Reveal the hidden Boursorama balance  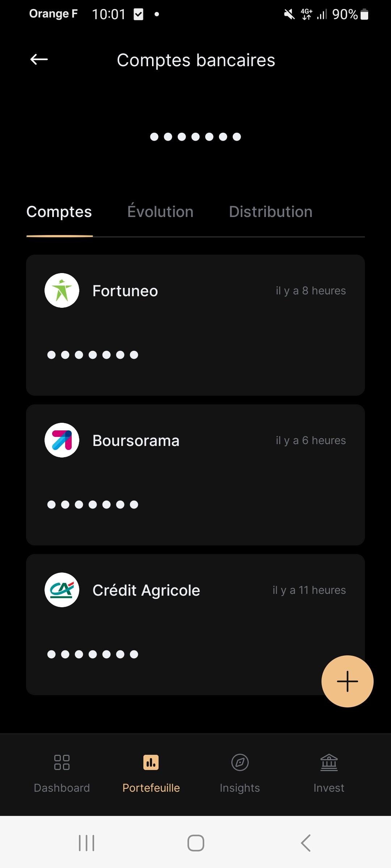click(x=93, y=505)
